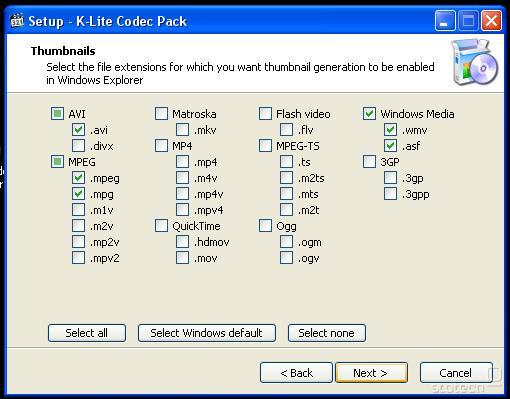This screenshot has width=510, height=399.
Task: Check the MP4 group checkbox
Action: (161, 146)
